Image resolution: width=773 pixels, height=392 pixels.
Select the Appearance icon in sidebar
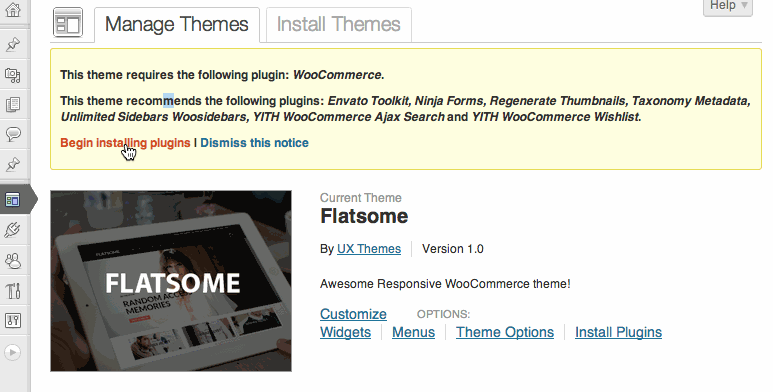13,200
